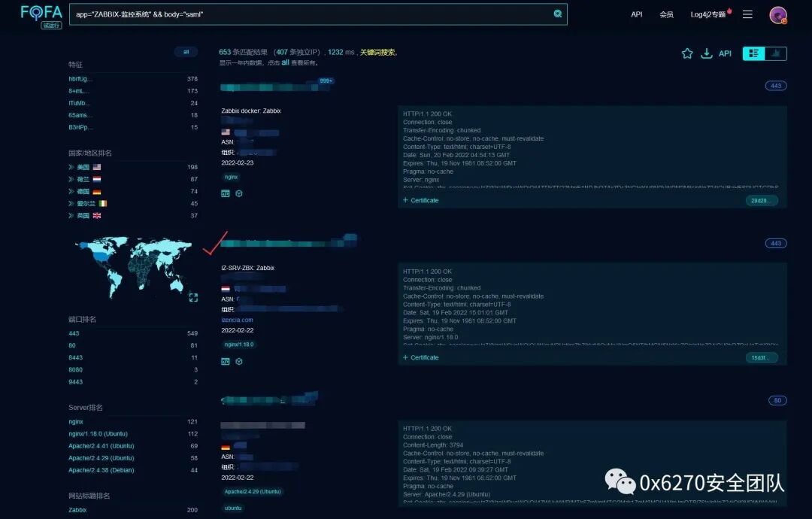
Task: Expand the 爱尔兰 country chevron
Action: 71,203
